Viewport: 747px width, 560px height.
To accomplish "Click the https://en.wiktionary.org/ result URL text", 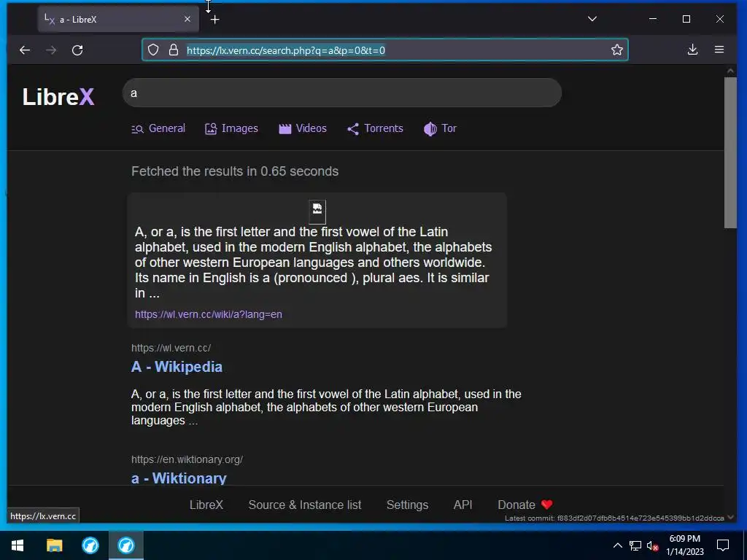I will (187, 459).
